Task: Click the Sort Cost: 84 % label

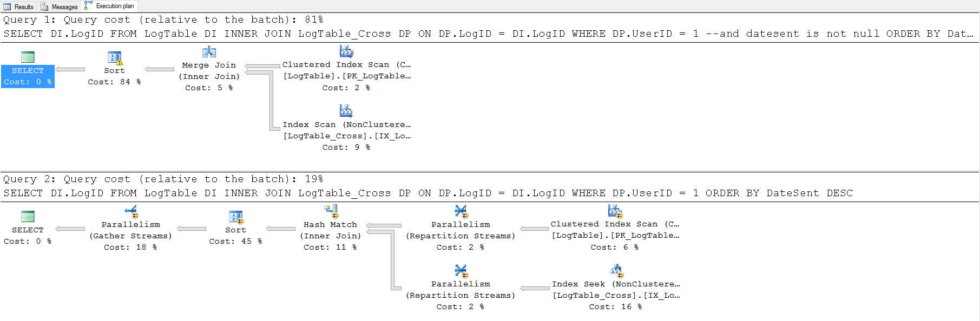Action: click(x=114, y=82)
